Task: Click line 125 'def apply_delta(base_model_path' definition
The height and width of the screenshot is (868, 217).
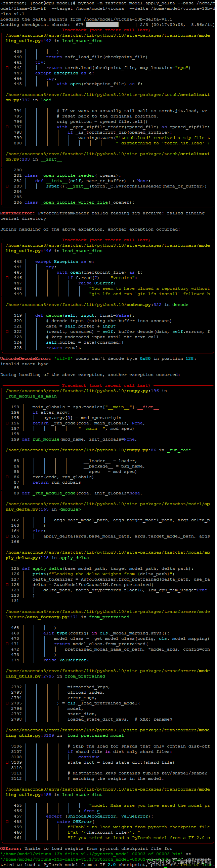Action: tap(107, 569)
